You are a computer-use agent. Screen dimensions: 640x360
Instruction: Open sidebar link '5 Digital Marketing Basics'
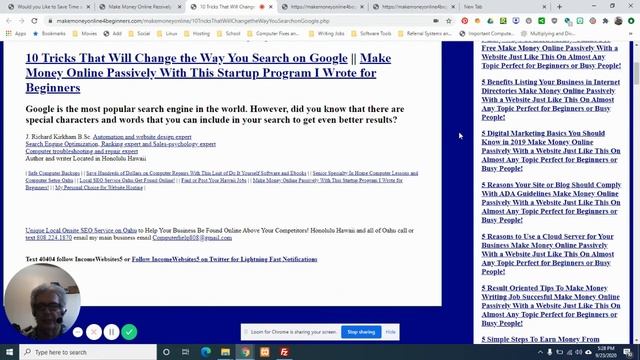(551, 151)
